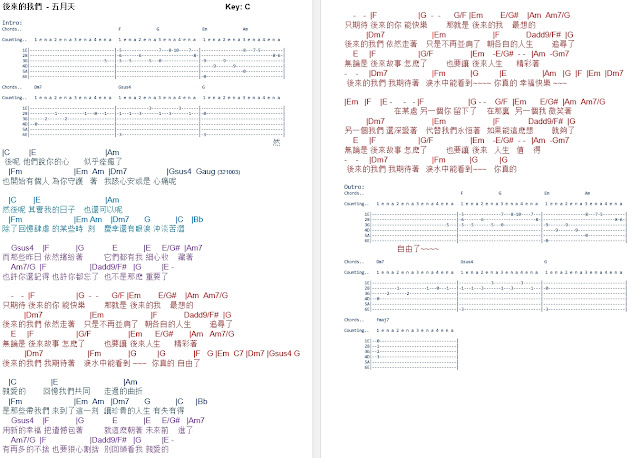Select the 'Outro:' heading
Image resolution: width=640 pixels, height=458 pixels.
point(354,187)
